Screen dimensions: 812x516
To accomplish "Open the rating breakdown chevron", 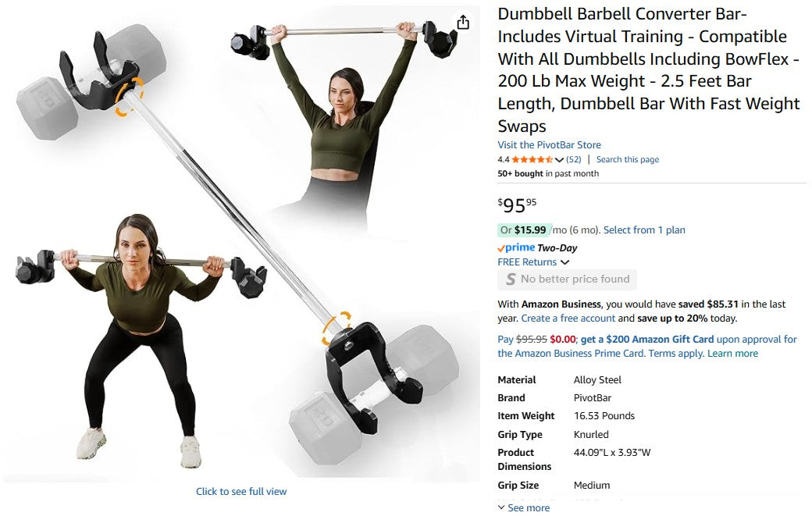I will tap(559, 160).
